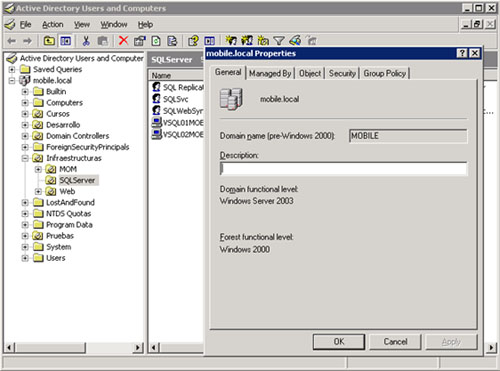500x371 pixels.
Task: Open the View menu
Action: [x=82, y=25]
